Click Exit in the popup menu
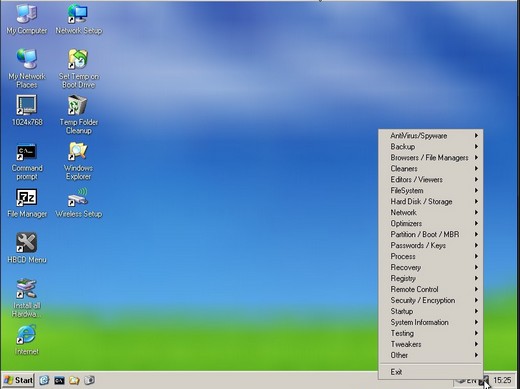 pyautogui.click(x=431, y=372)
